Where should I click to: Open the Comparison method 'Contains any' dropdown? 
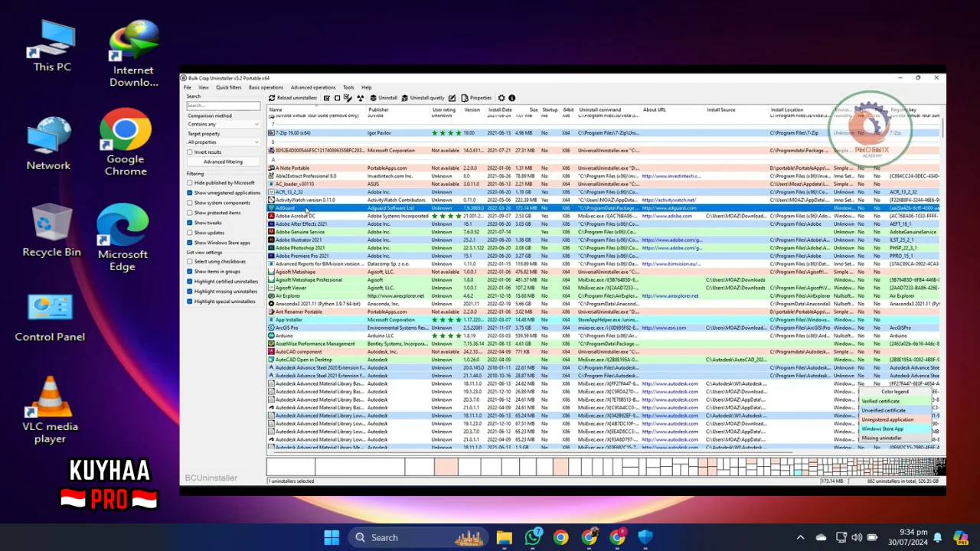coord(224,124)
